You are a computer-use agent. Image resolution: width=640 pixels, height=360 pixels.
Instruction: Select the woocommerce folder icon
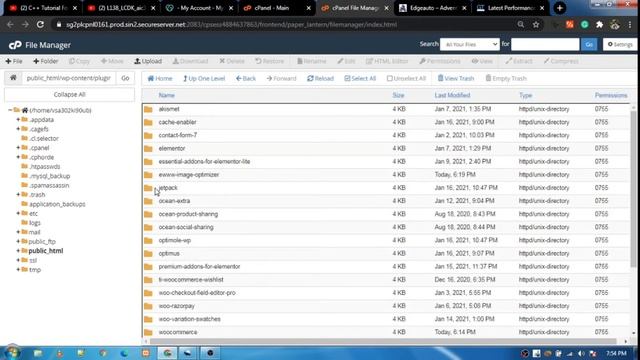pos(148,332)
